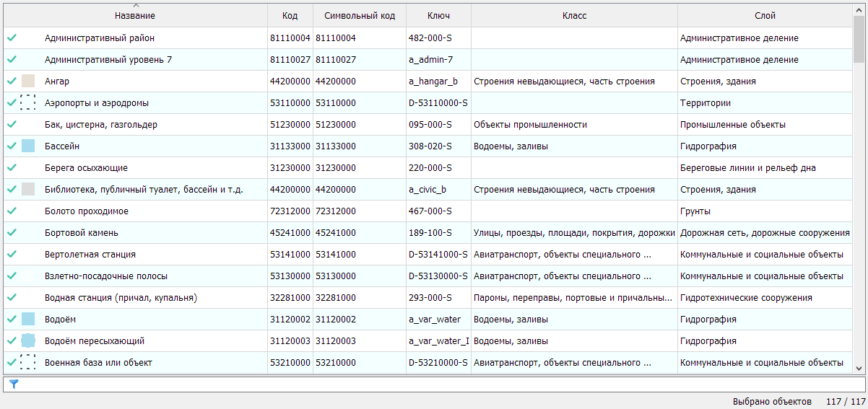Click the blue swatch next to Водоём
Viewport: 868px width, 409px height.
pos(28,320)
